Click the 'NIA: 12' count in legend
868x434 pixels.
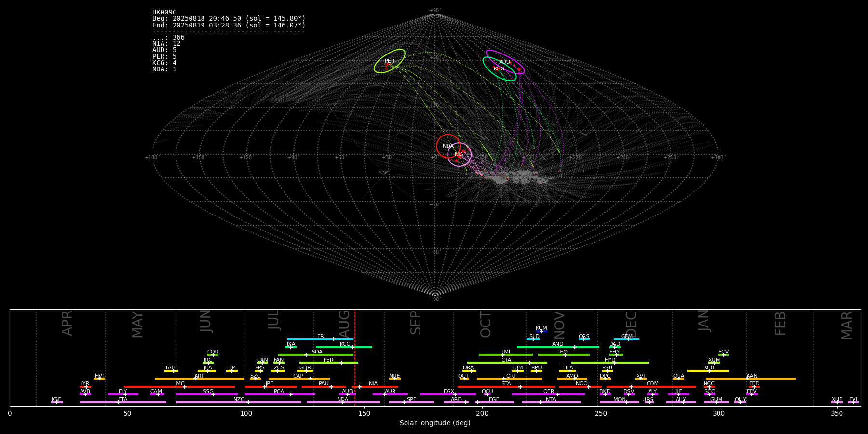pos(166,43)
